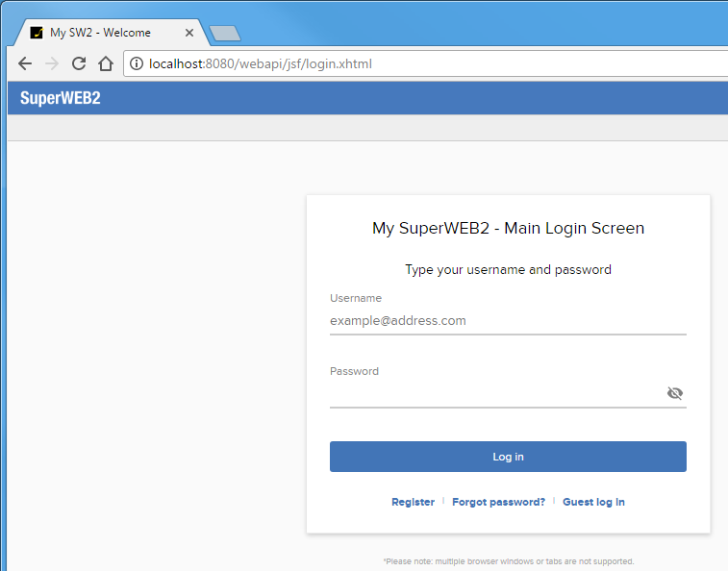Toggle password visibility eye icon
This screenshot has height=571, width=728.
click(x=674, y=393)
